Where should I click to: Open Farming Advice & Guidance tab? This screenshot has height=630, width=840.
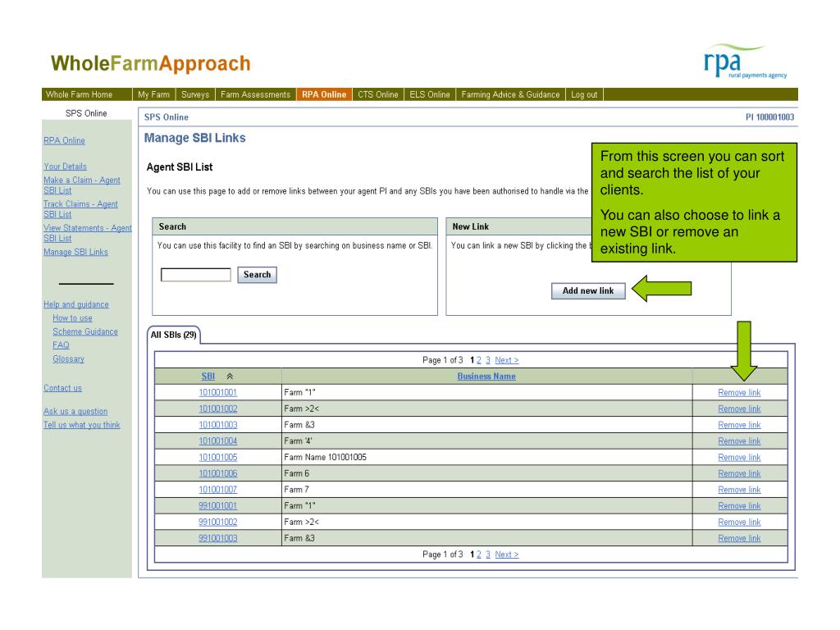tap(510, 94)
